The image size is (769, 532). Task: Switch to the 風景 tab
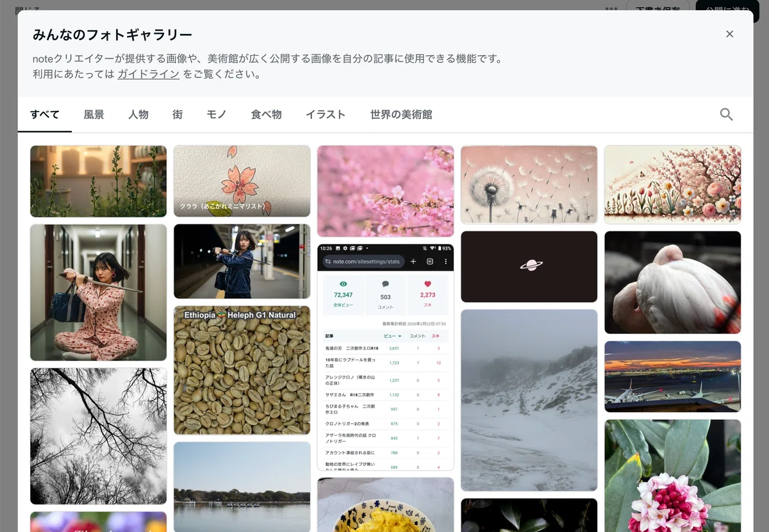(x=94, y=115)
